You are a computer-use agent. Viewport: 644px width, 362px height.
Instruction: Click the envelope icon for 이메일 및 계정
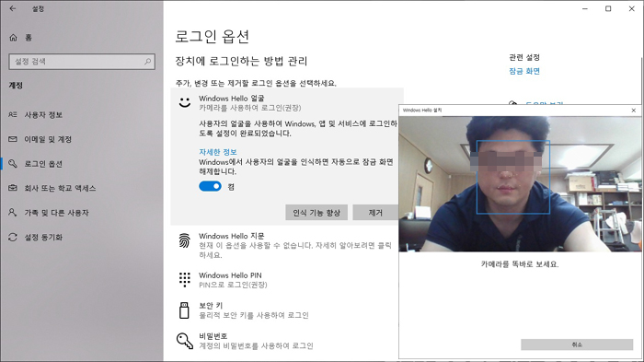pos(13,139)
